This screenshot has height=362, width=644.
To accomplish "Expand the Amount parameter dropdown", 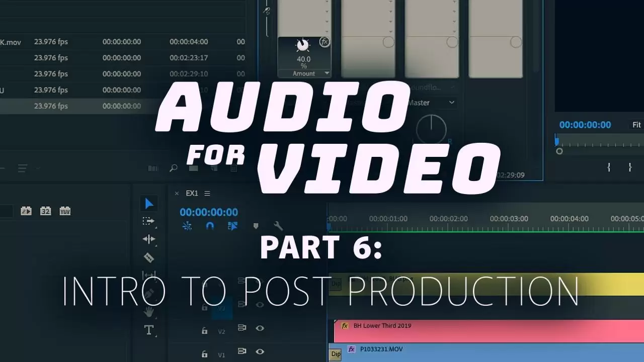I will point(327,73).
